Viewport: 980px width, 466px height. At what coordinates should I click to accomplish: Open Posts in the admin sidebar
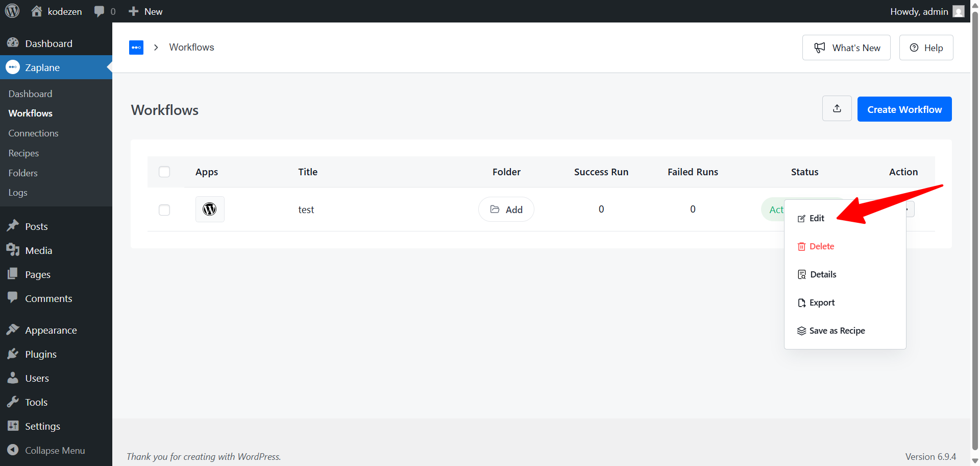coord(56,226)
